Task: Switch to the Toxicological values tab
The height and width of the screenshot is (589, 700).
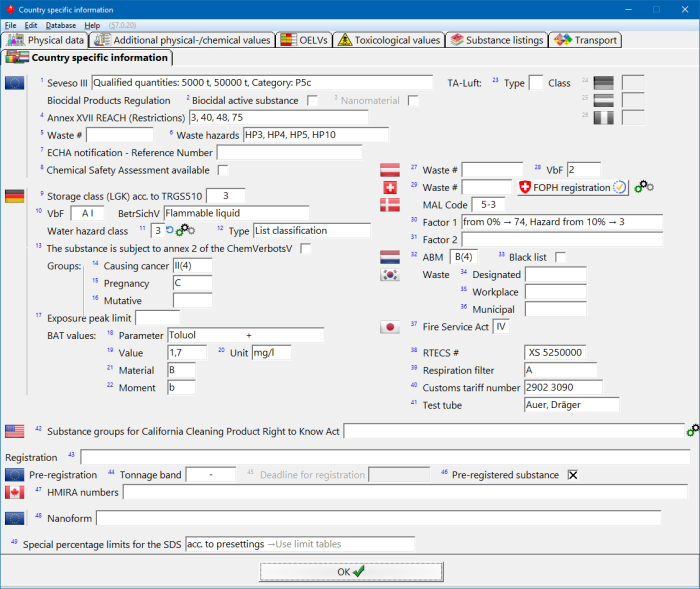Action: click(388, 40)
